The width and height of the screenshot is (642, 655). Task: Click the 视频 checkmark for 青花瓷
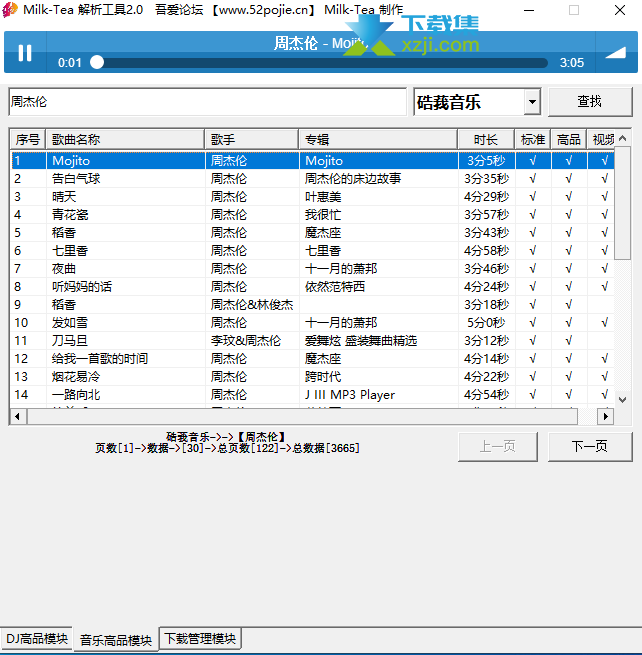[x=604, y=215]
